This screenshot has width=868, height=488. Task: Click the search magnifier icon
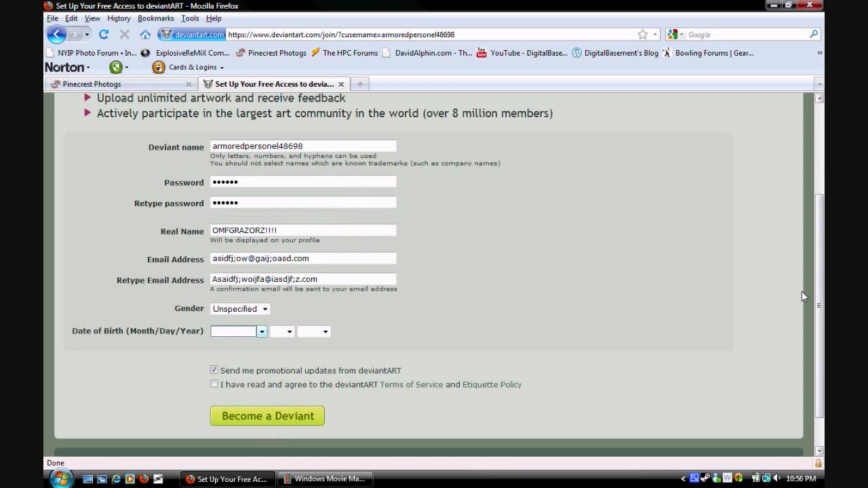[x=814, y=34]
